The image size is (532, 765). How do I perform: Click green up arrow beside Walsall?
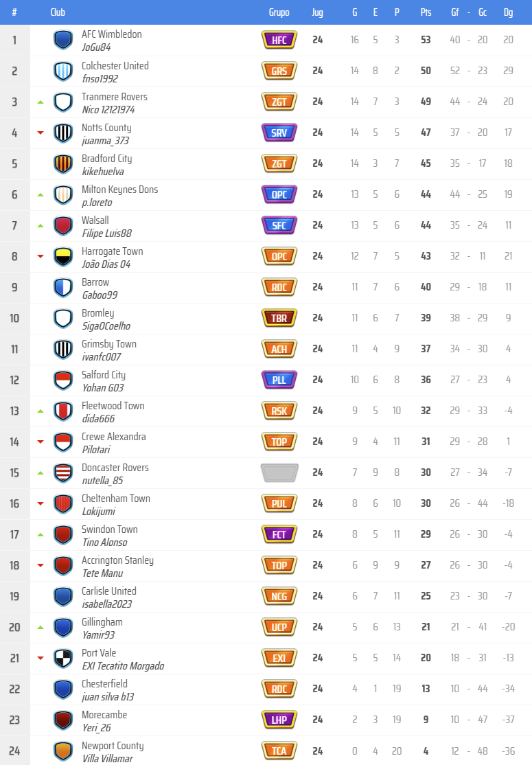tap(41, 225)
